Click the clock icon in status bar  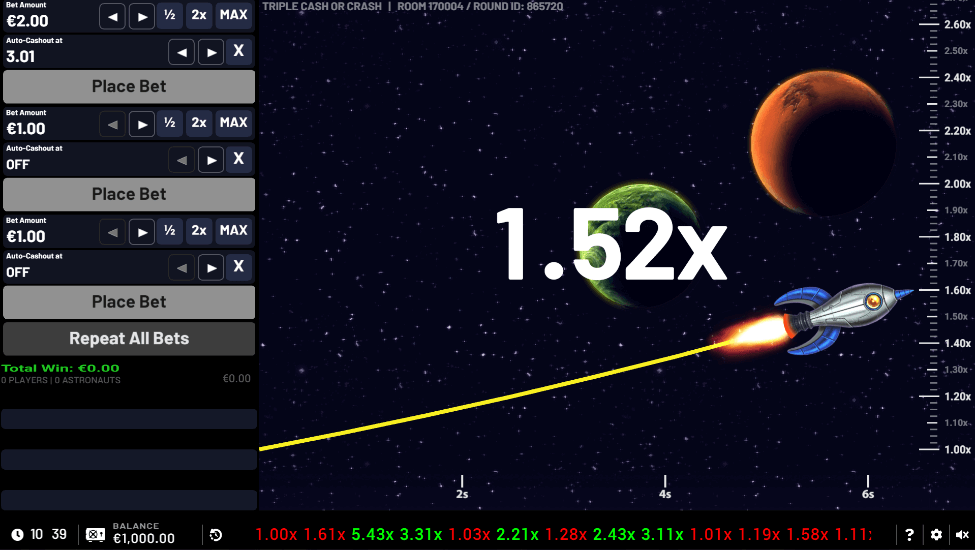[x=17, y=534]
